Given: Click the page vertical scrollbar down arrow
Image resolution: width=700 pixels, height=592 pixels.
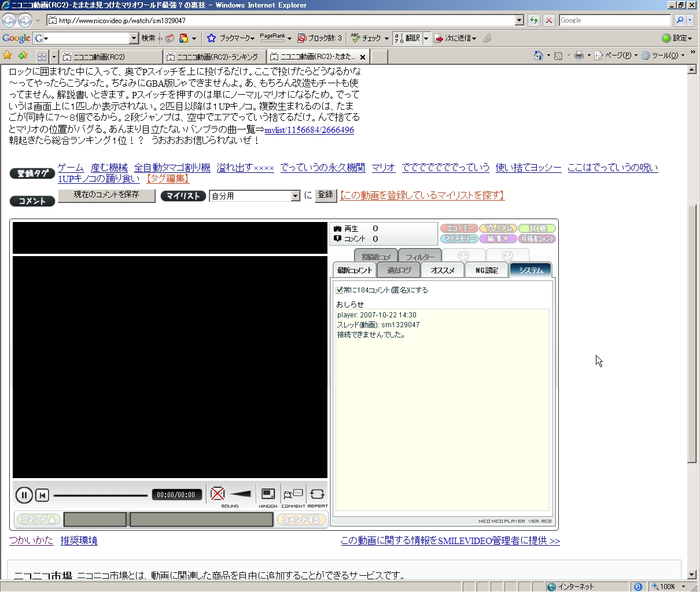Looking at the screenshot, I should [x=692, y=574].
